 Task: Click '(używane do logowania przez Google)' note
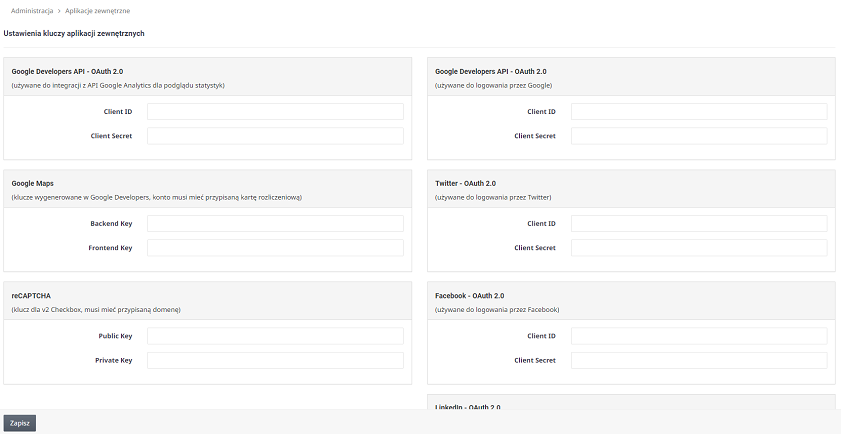[x=493, y=85]
